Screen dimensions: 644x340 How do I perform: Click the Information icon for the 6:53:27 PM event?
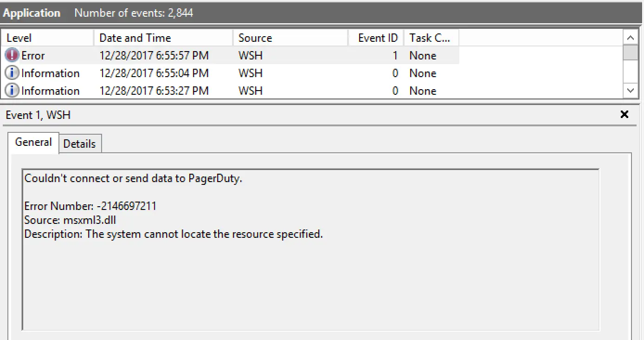click(x=12, y=91)
